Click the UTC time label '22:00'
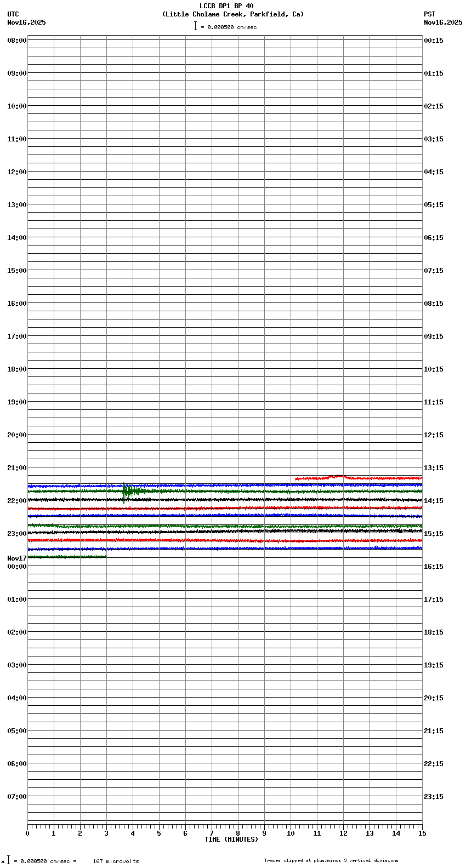This screenshot has width=466, height=868. click(16, 501)
